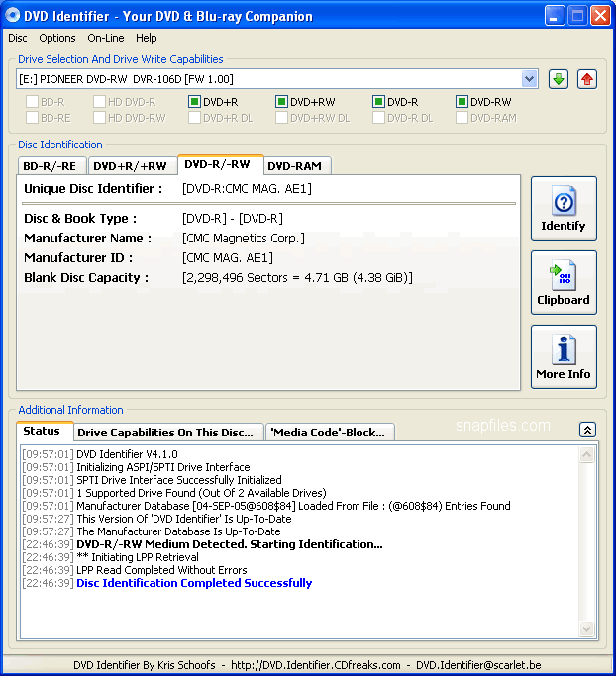
Task: Click the Identify disc button
Action: tap(564, 208)
